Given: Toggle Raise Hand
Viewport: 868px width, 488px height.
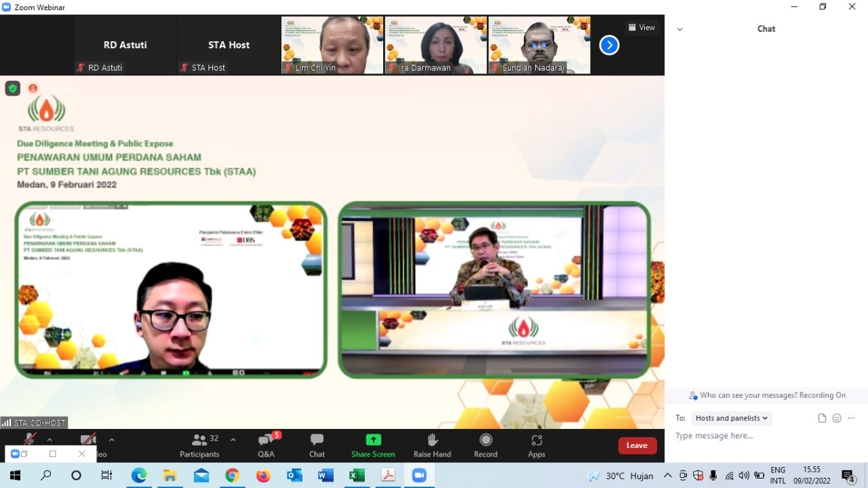Looking at the screenshot, I should click(x=432, y=445).
